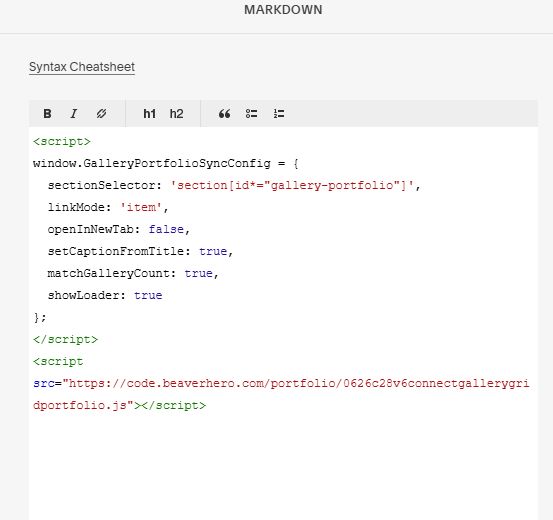
Task: Insert a bulleted list
Action: (x=251, y=114)
